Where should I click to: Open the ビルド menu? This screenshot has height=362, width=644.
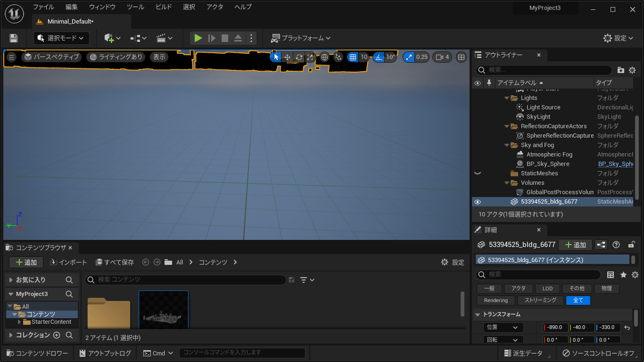(x=164, y=7)
